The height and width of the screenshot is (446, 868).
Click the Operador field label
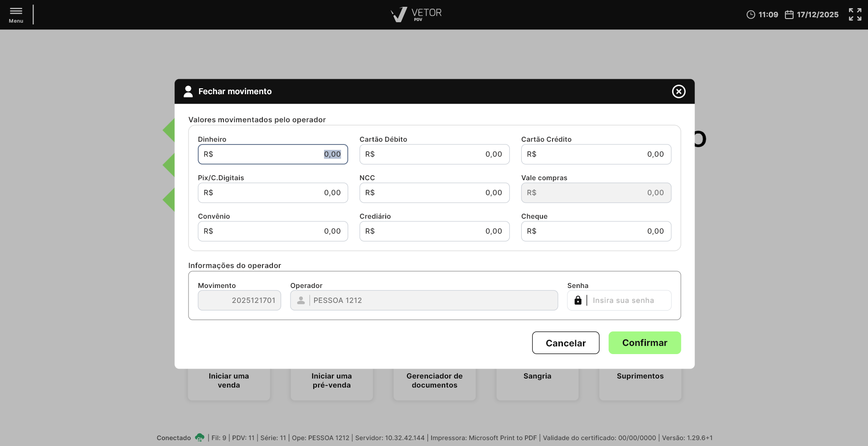tap(306, 286)
